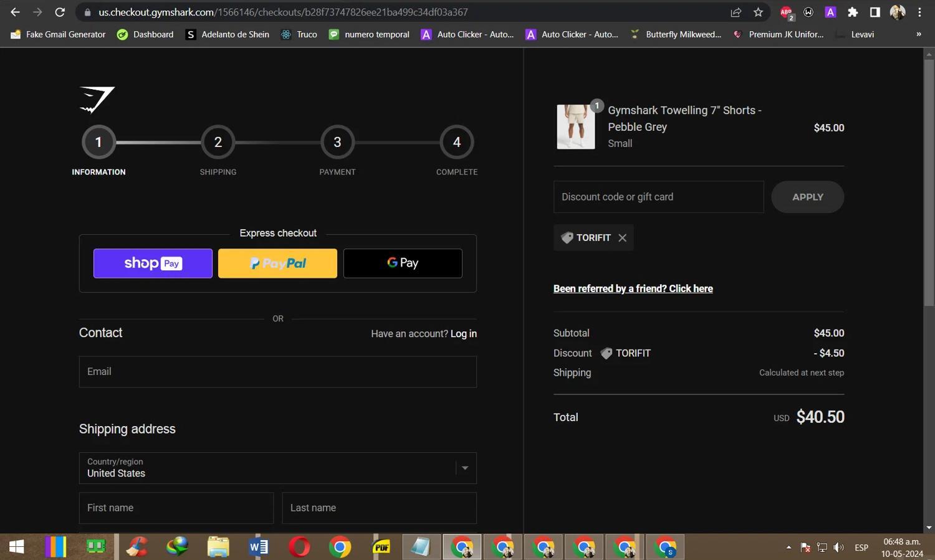
Task: Click the Towelling Shorts product thumbnail
Action: click(576, 127)
